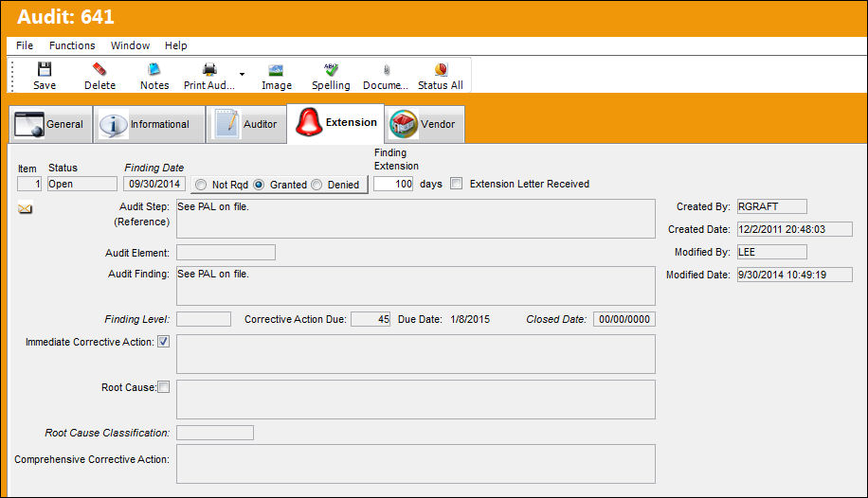Screen dimensions: 868x498
Task: Click the toolbar drag handle grip
Action: (12, 76)
